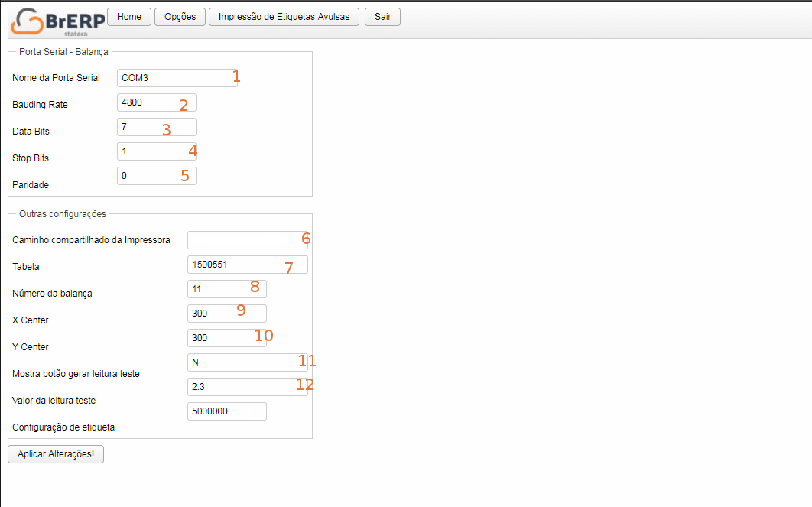
Task: Select the Bauding Rate field showing 4800
Action: [x=156, y=102]
